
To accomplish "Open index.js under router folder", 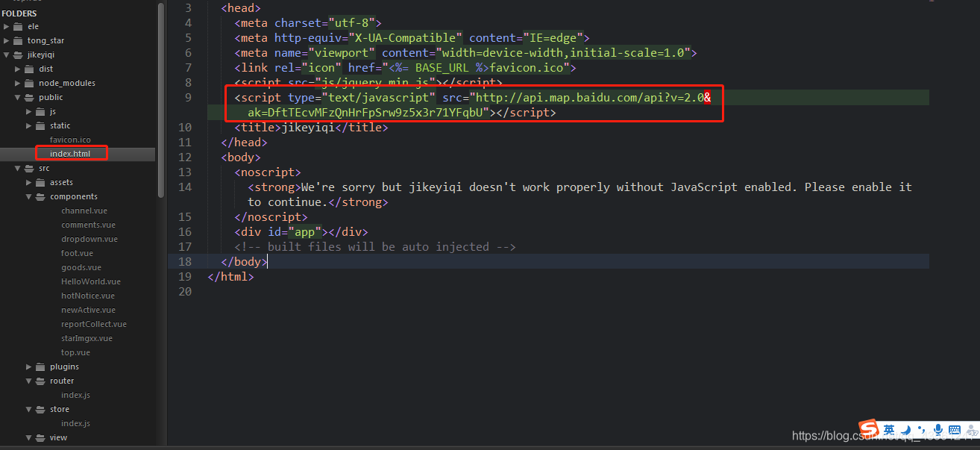I will click(75, 395).
